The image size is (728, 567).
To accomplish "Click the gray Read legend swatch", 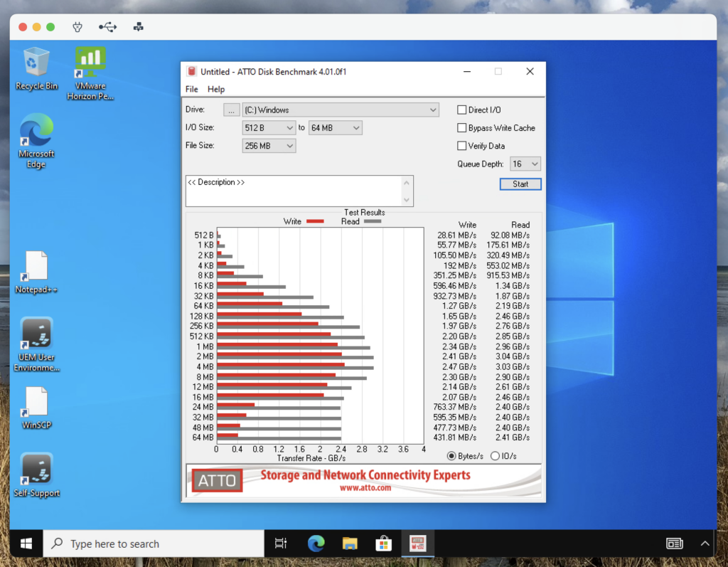I will point(373,222).
